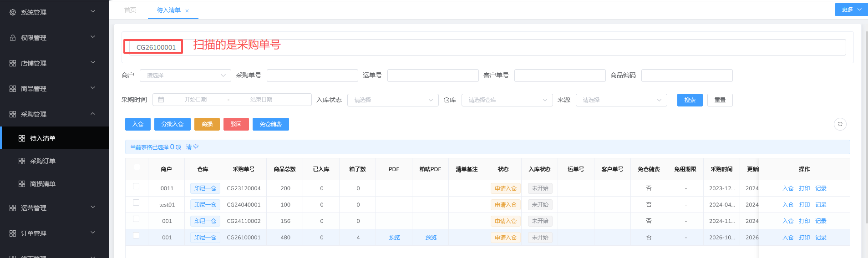Viewport: 868px width, 258px height.
Task: Click calendar icon in 采购时间 field
Action: [161, 100]
